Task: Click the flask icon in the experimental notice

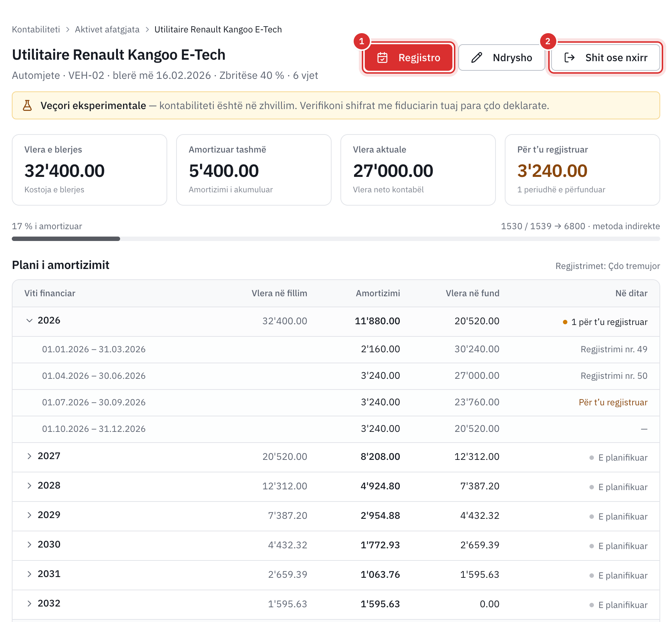Action: (27, 105)
